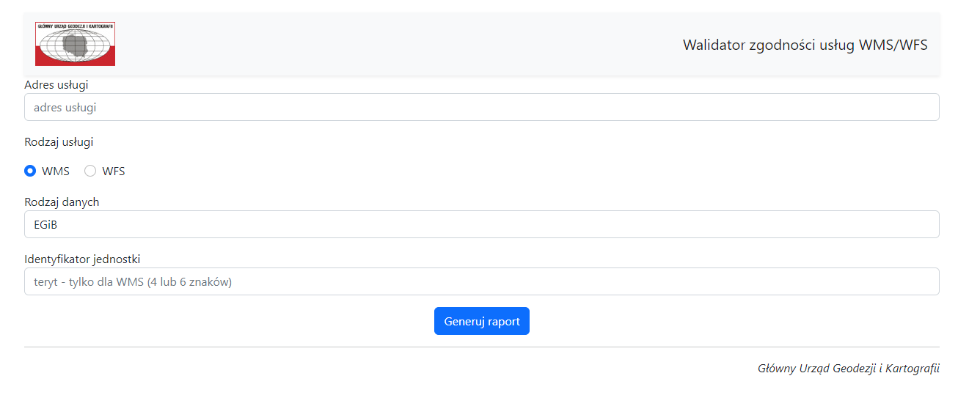Click the Rodzaj usługi label
Viewport: 980px width, 395px height.
coord(59,142)
